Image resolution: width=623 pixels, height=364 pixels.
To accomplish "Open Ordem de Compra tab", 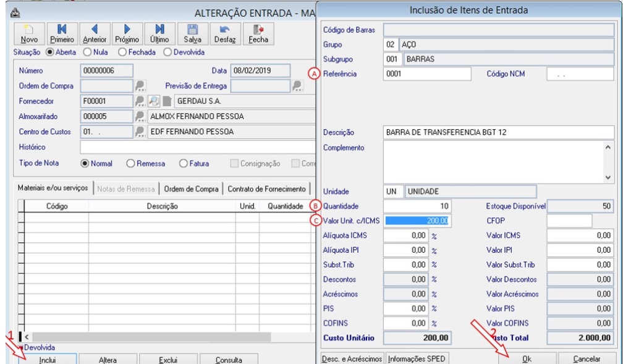I will [x=191, y=189].
